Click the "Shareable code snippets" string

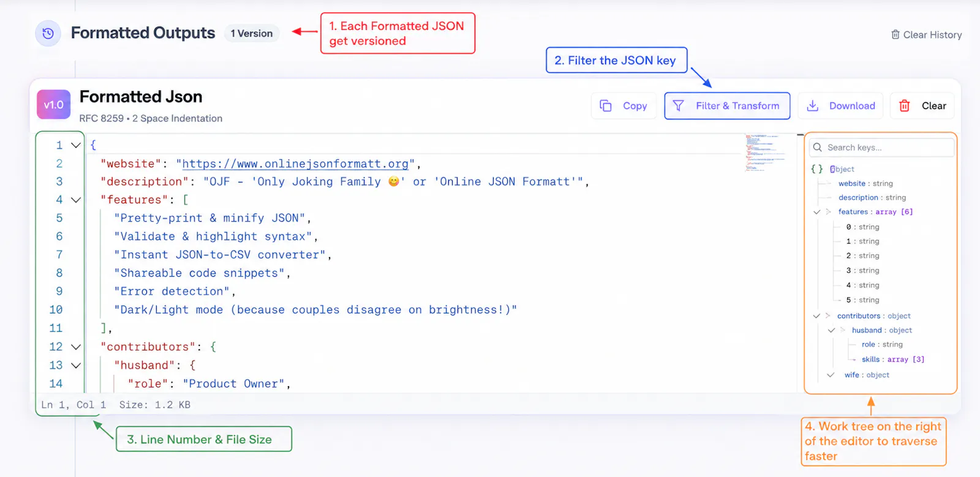(199, 274)
